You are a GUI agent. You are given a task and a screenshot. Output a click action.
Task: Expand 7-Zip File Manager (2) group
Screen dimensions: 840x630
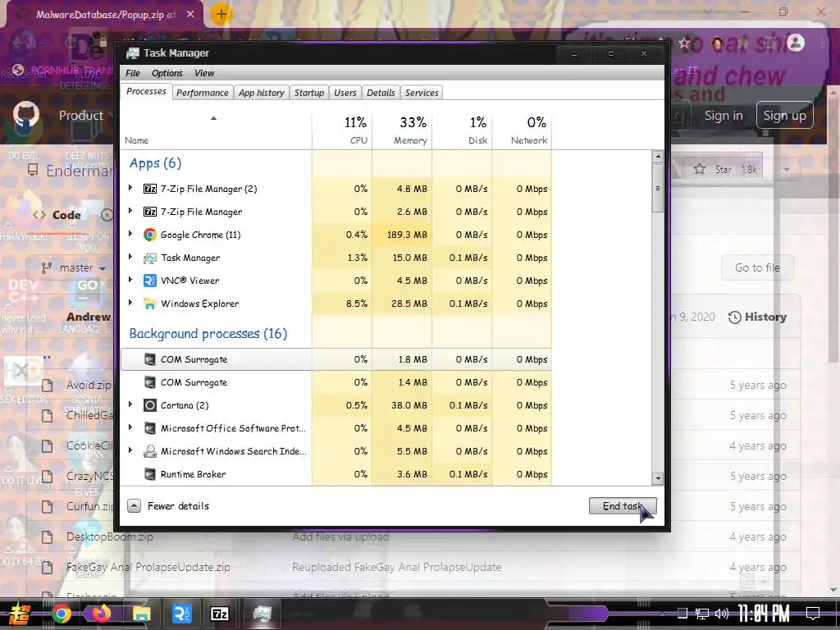(x=130, y=188)
